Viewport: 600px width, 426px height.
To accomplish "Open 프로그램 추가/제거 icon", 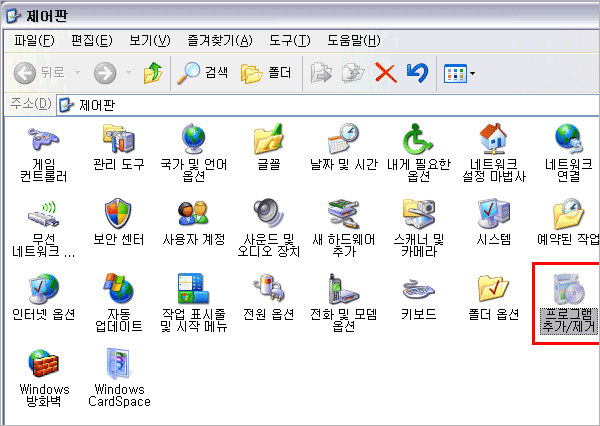I will click(x=568, y=292).
